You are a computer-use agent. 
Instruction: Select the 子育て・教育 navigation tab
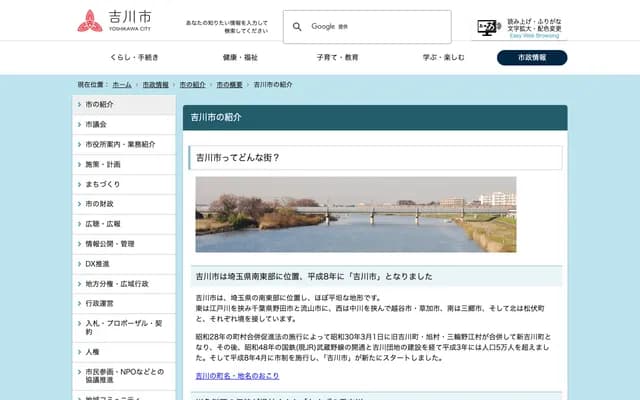coord(337,57)
